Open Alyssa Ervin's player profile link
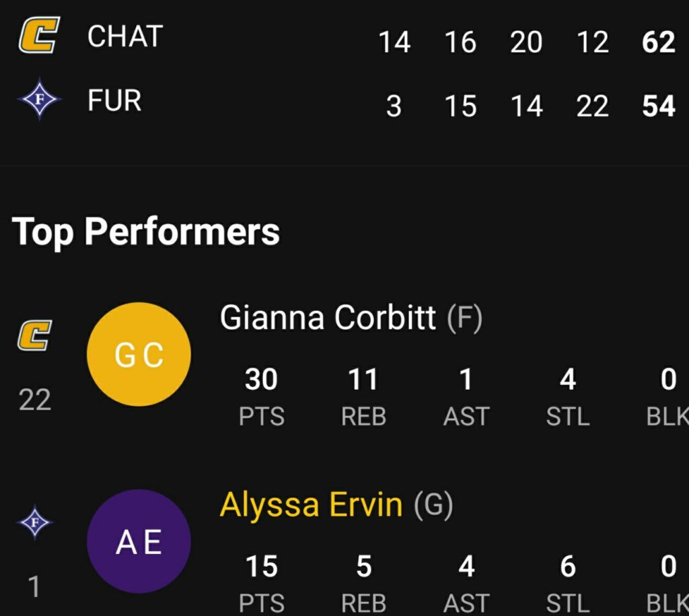689x616 pixels. click(311, 504)
